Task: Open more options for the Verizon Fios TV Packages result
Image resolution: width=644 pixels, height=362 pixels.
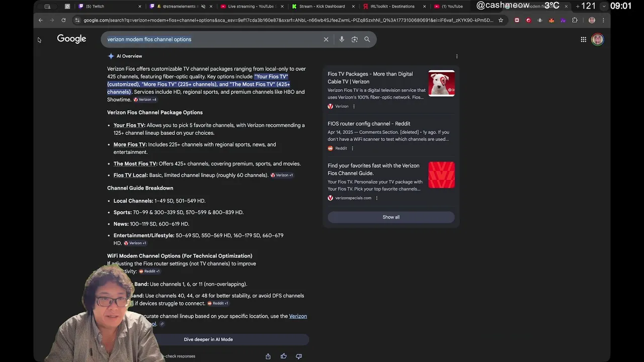Action: pos(354,107)
